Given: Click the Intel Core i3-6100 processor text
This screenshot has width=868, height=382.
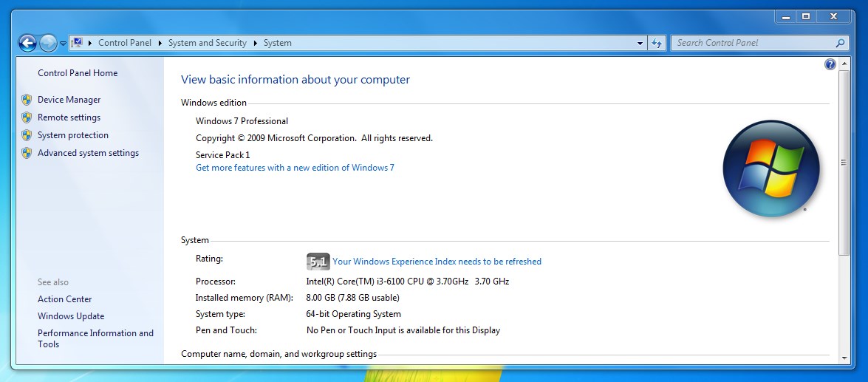Looking at the screenshot, I should [408, 282].
